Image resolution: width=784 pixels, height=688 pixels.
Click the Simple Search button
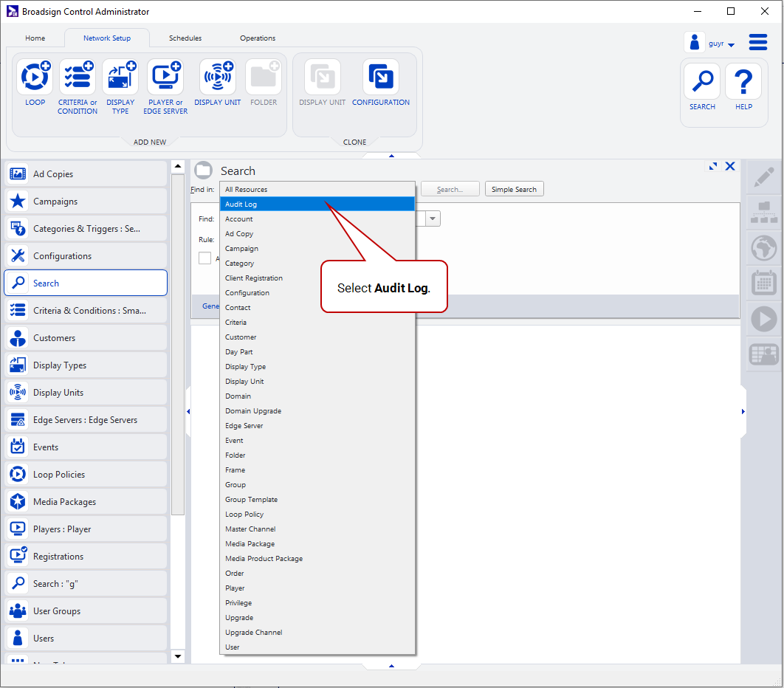click(514, 190)
